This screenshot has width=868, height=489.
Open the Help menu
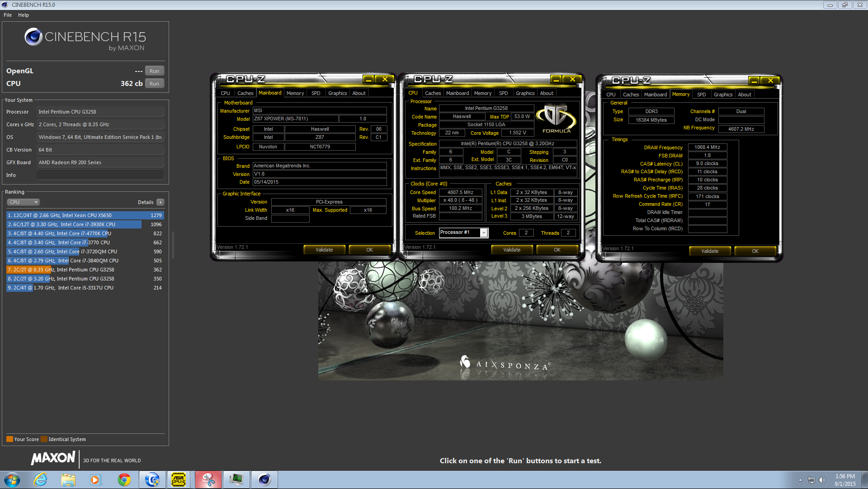[x=24, y=15]
